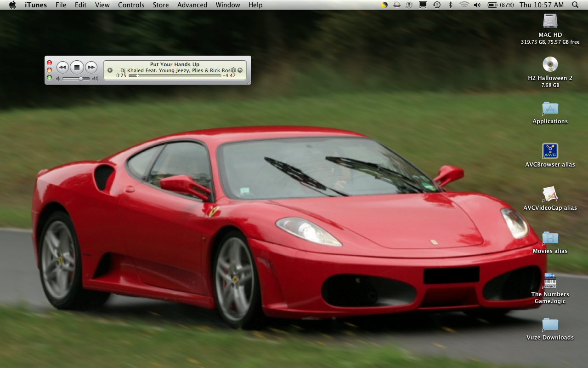Click the clock Thu 10:57 AM
588x368 pixels.
[542, 5]
